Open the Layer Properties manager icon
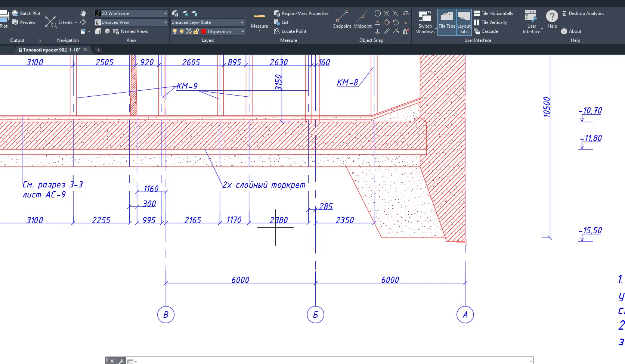 point(175,13)
